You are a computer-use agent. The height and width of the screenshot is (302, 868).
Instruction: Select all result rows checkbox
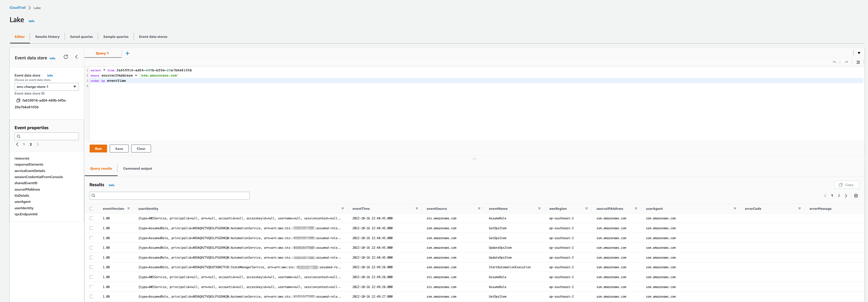click(91, 208)
